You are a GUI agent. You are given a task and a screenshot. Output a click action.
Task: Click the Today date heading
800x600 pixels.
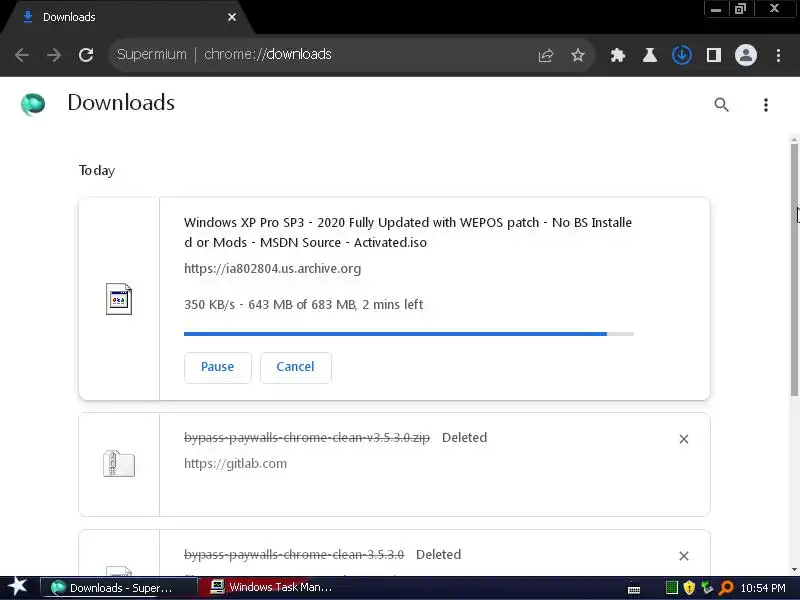click(x=97, y=170)
